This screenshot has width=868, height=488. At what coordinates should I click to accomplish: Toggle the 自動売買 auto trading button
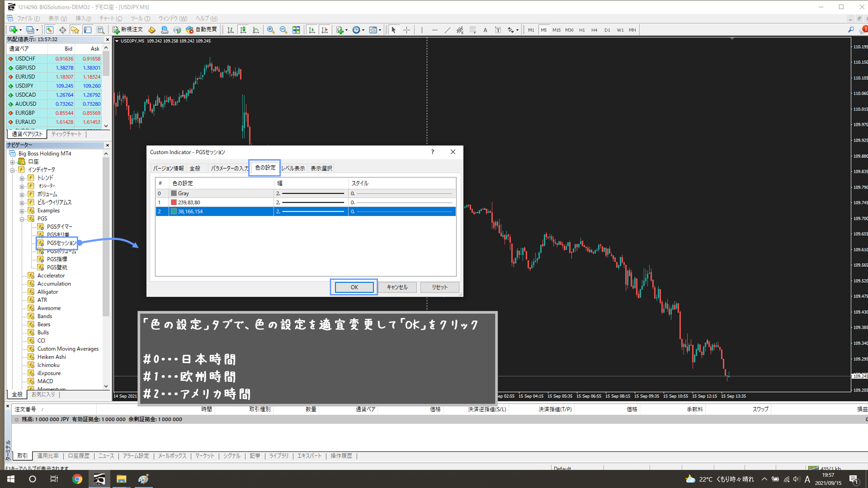pos(201,29)
